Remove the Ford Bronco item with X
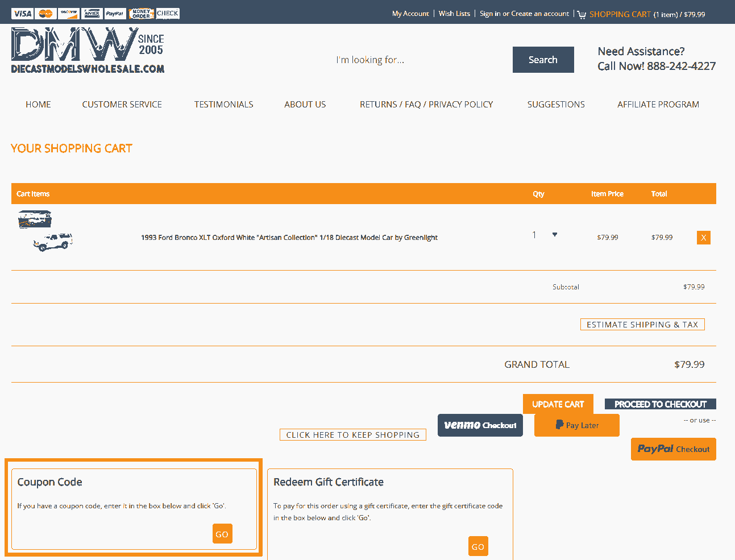The width and height of the screenshot is (735, 560). 703,238
